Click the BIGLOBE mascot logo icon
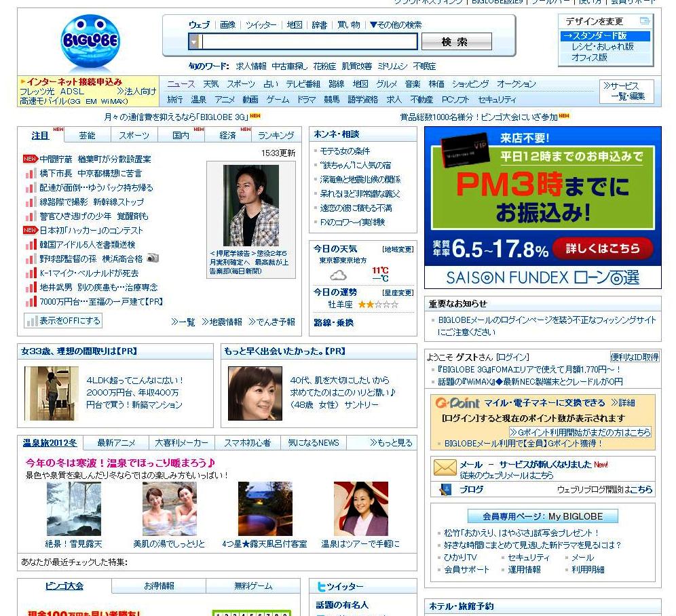Image resolution: width=676 pixels, height=616 pixels. [x=91, y=41]
